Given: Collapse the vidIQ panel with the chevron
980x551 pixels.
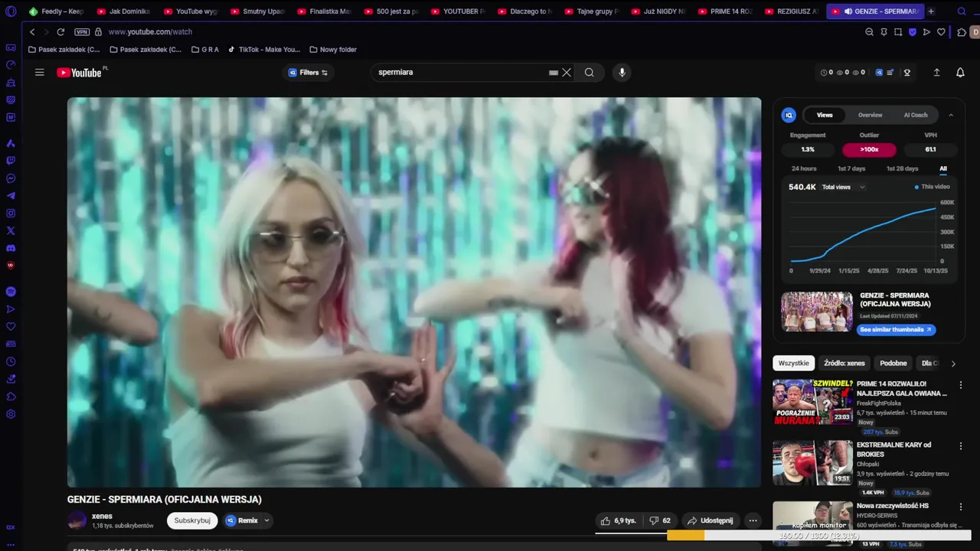Looking at the screenshot, I should click(951, 115).
